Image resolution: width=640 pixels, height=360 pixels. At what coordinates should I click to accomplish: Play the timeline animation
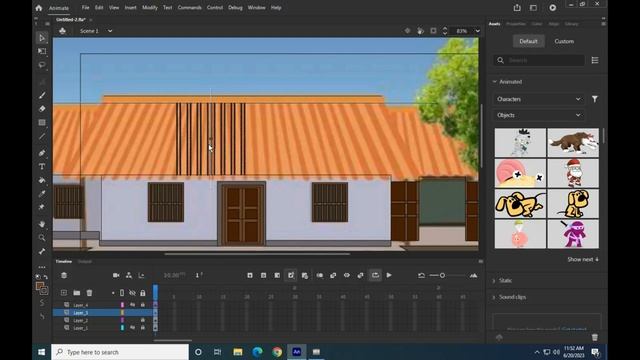tap(389, 276)
